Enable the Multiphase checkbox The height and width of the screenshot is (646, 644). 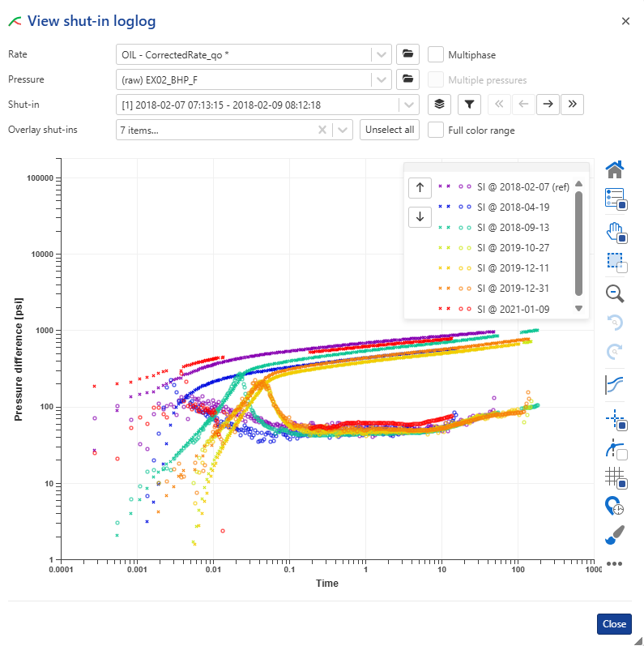click(x=436, y=54)
